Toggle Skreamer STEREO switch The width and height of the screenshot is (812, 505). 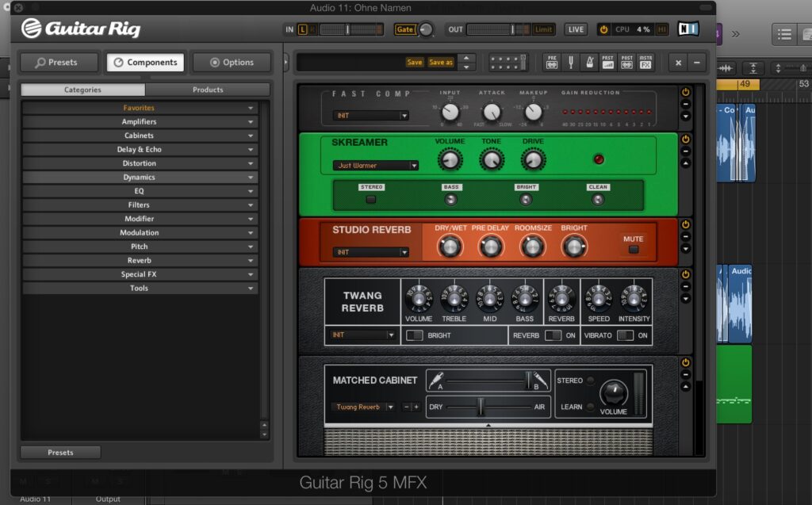pyautogui.click(x=371, y=200)
